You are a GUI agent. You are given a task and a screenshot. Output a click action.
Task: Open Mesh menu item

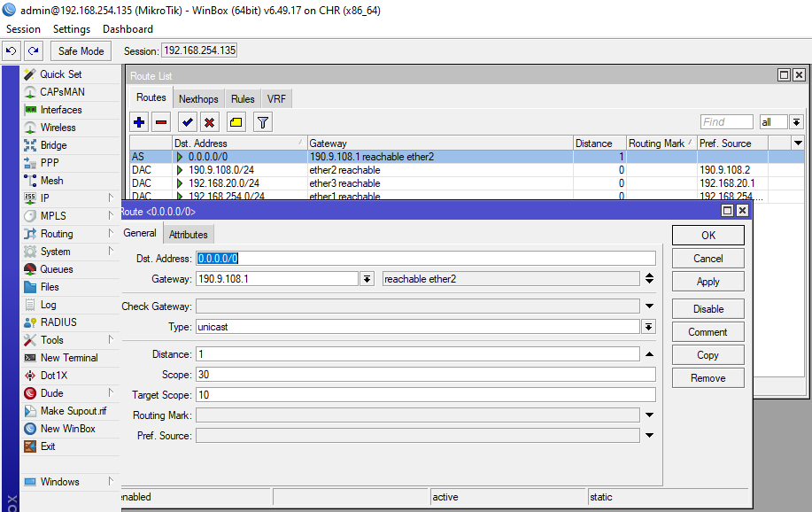coord(51,181)
